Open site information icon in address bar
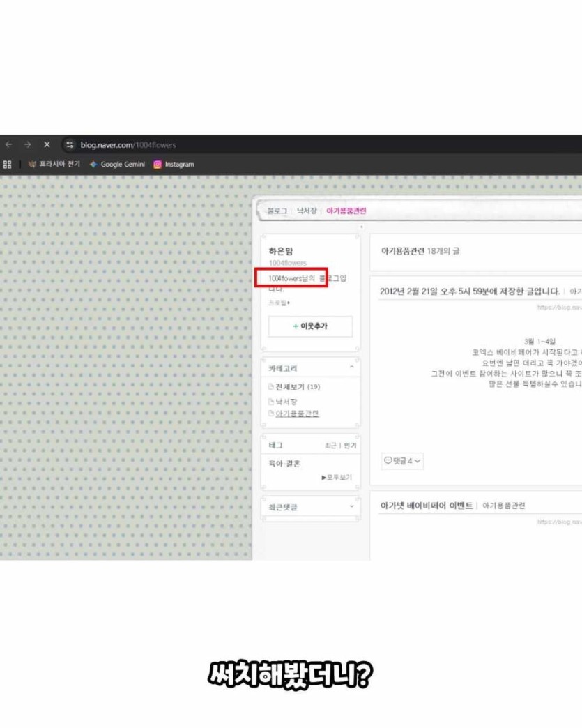582x728 pixels. pyautogui.click(x=69, y=145)
